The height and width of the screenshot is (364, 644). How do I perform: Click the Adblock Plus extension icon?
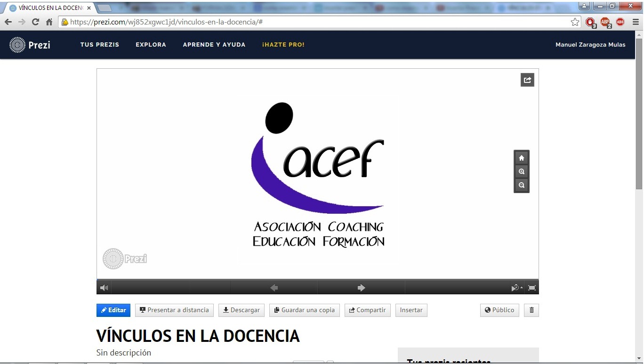tap(605, 22)
